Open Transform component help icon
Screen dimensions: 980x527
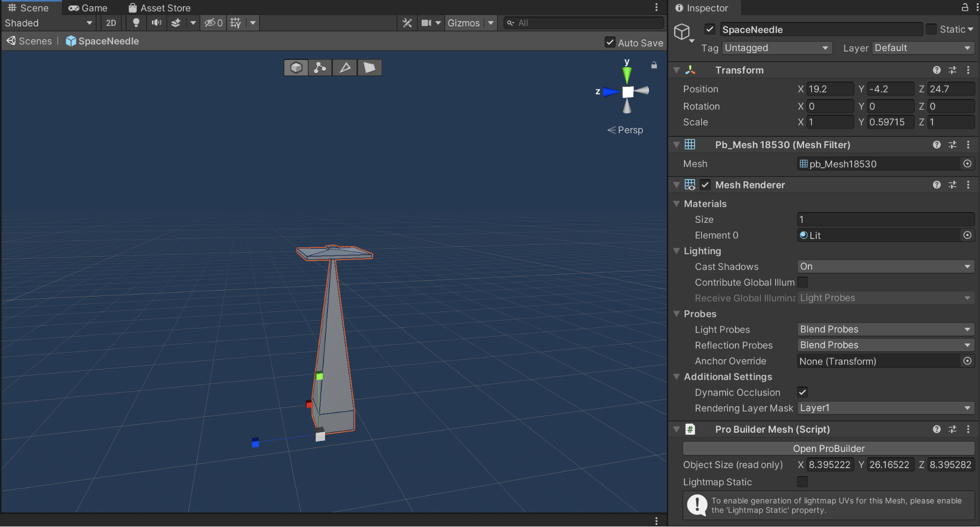coord(936,70)
